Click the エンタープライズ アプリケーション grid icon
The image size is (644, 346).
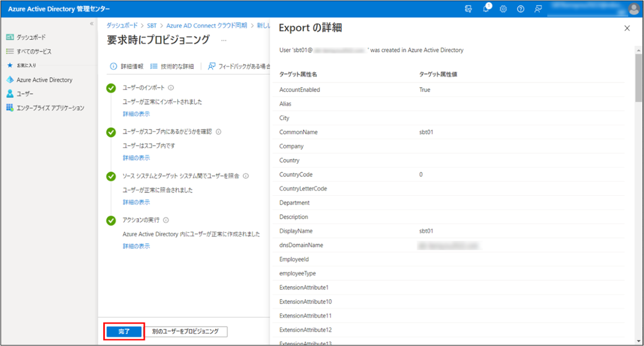click(10, 108)
